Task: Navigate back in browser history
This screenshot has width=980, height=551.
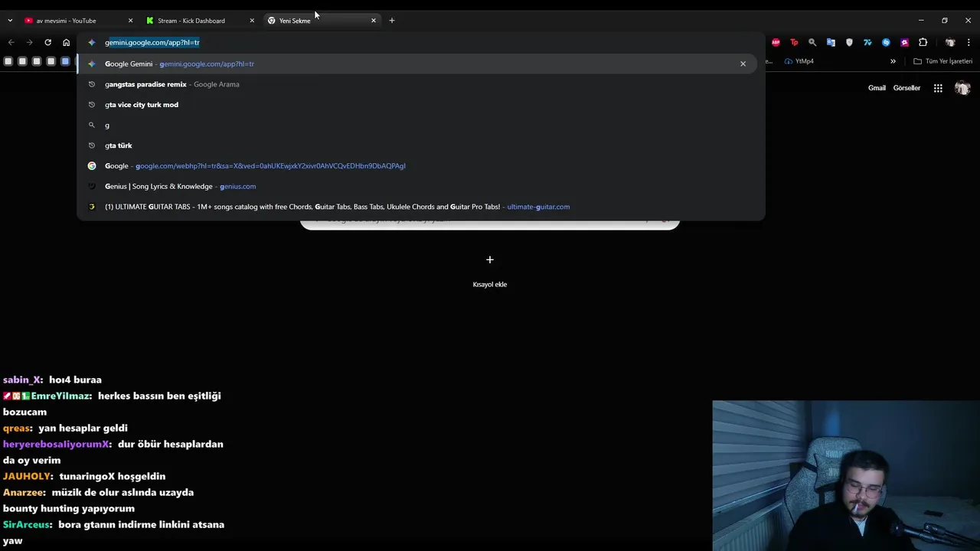Action: 11,42
